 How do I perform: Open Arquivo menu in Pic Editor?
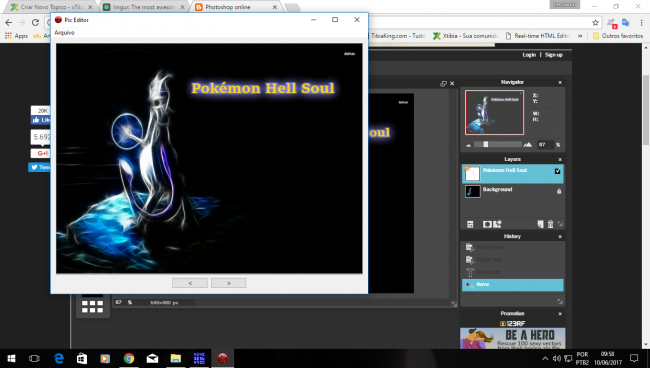pyautogui.click(x=65, y=32)
